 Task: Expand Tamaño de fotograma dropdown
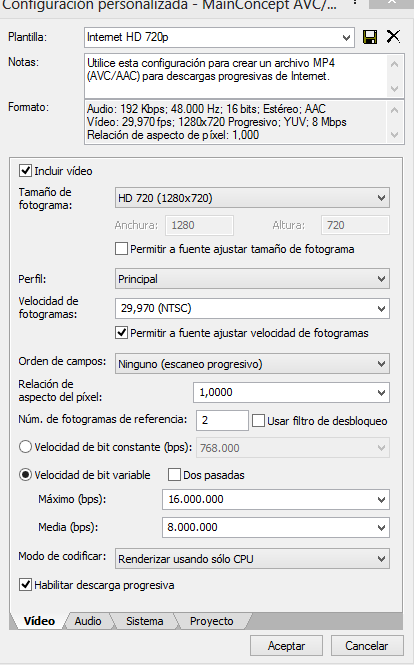point(252,198)
